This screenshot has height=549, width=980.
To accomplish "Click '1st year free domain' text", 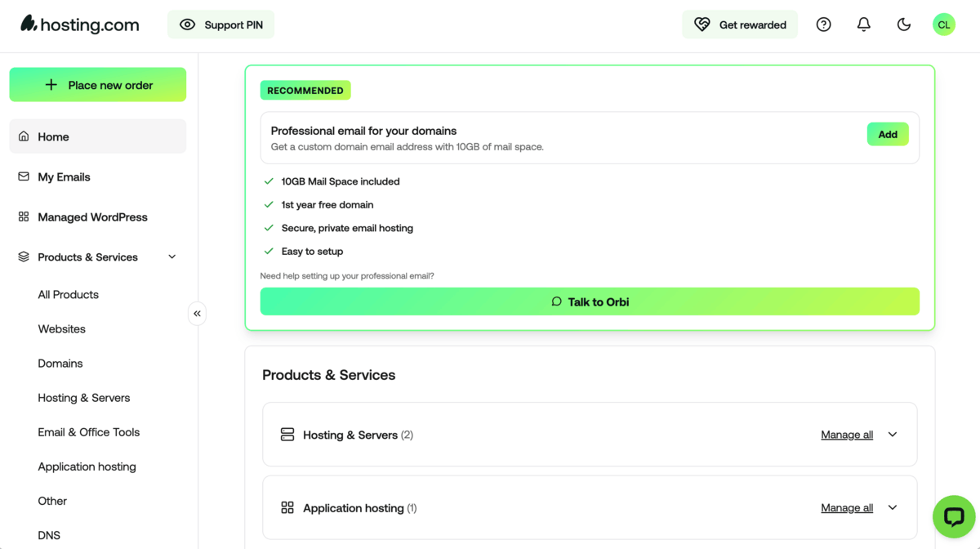I will (x=327, y=204).
